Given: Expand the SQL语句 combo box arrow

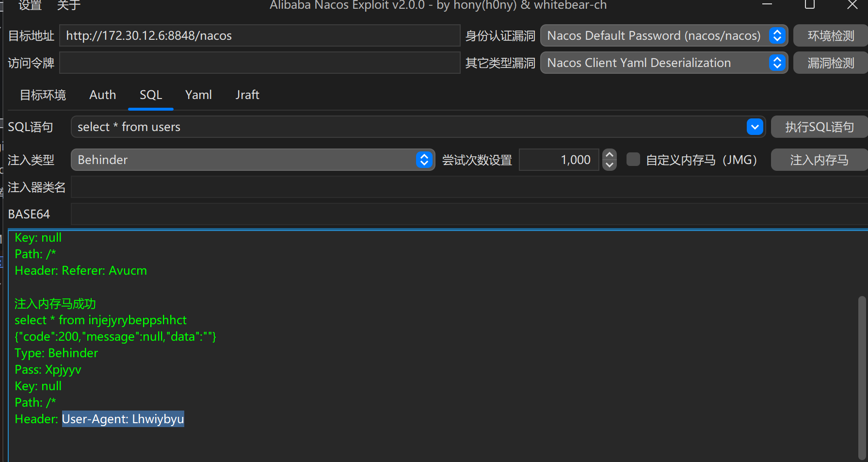Looking at the screenshot, I should pos(755,127).
